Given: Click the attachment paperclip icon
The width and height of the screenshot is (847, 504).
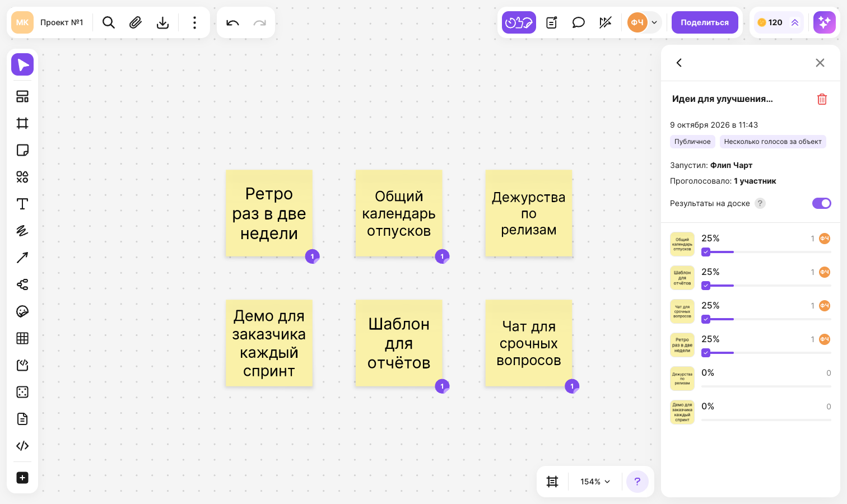Looking at the screenshot, I should (136, 22).
